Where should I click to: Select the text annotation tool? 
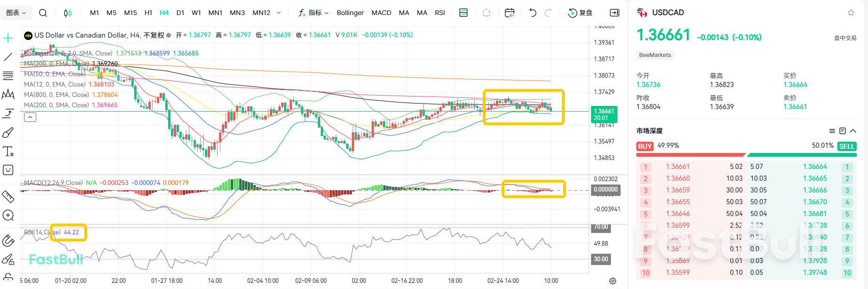[8, 152]
